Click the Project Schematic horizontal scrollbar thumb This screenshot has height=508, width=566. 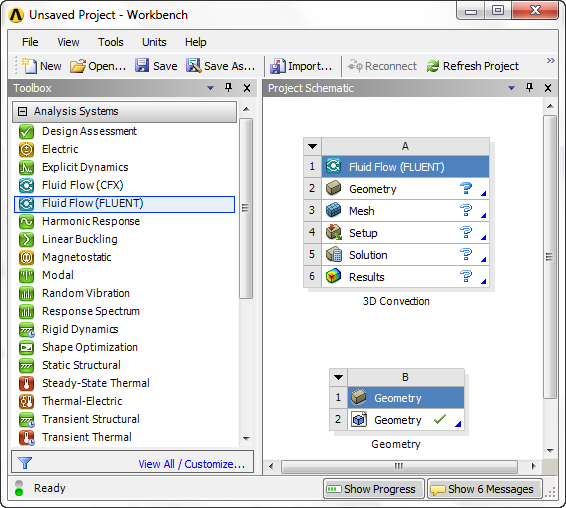[399, 466]
